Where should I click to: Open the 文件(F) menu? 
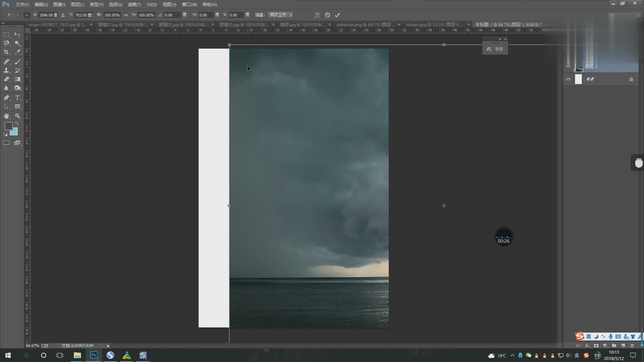pos(22,5)
